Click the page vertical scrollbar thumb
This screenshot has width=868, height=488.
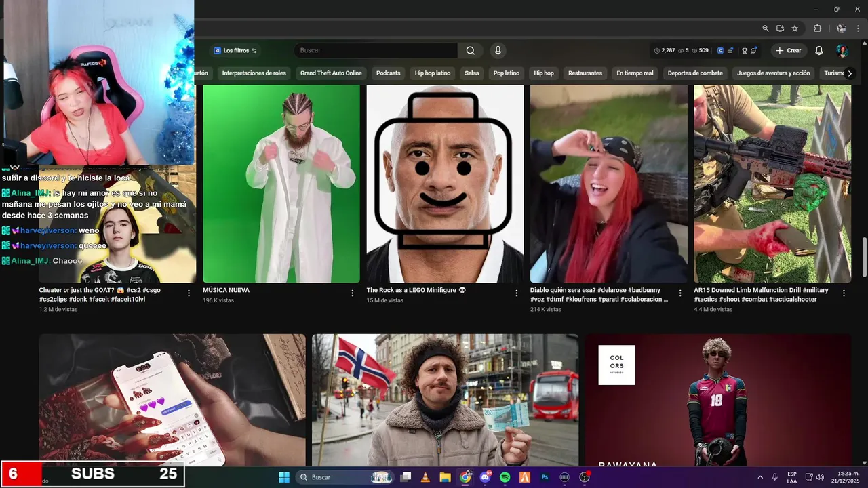(x=864, y=257)
